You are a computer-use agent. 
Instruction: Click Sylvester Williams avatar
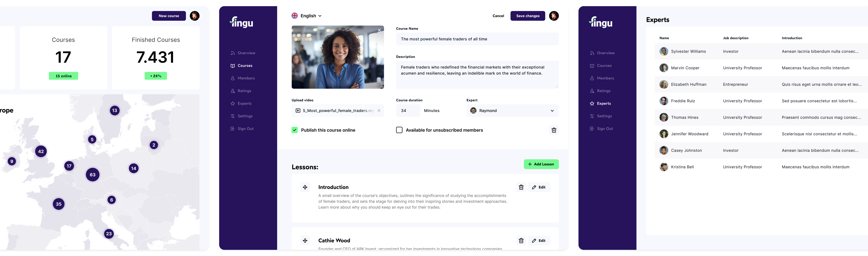click(x=664, y=51)
